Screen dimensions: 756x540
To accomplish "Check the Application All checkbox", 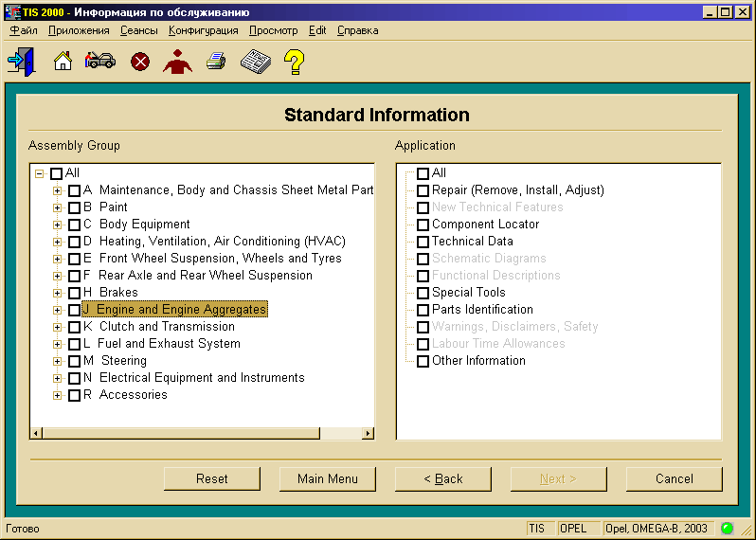I will tap(423, 173).
